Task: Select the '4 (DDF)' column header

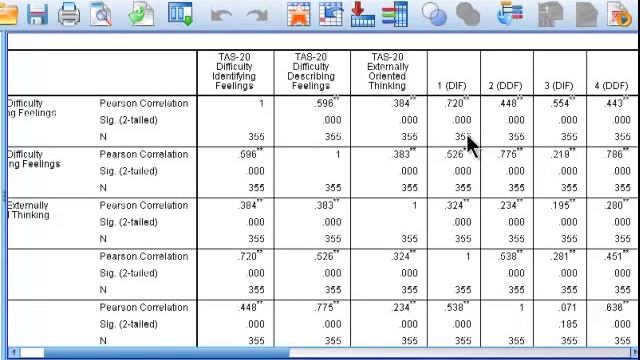Action: (x=611, y=86)
